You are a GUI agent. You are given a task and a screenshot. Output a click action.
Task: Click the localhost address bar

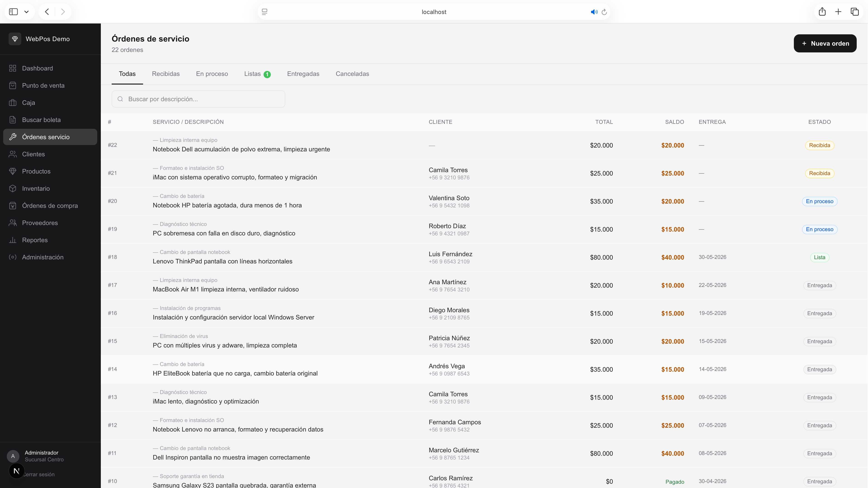pos(434,12)
